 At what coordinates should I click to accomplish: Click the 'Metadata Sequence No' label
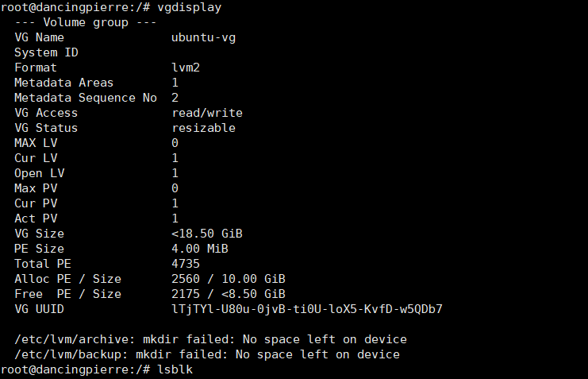click(86, 98)
